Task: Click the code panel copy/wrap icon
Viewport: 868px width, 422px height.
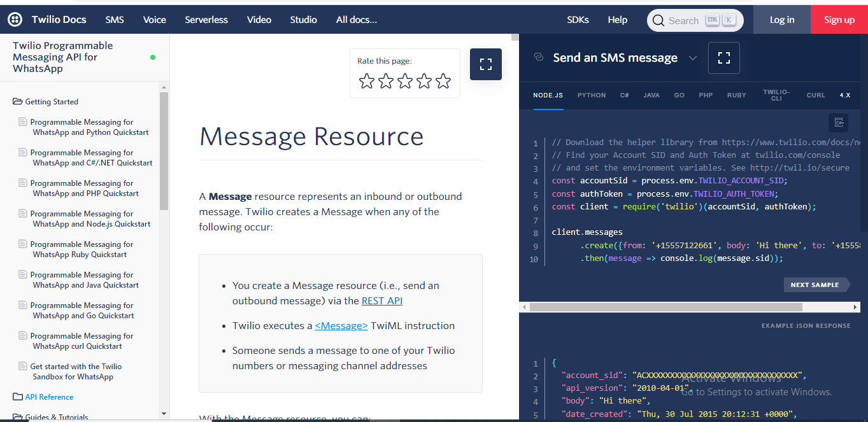Action: [x=838, y=123]
